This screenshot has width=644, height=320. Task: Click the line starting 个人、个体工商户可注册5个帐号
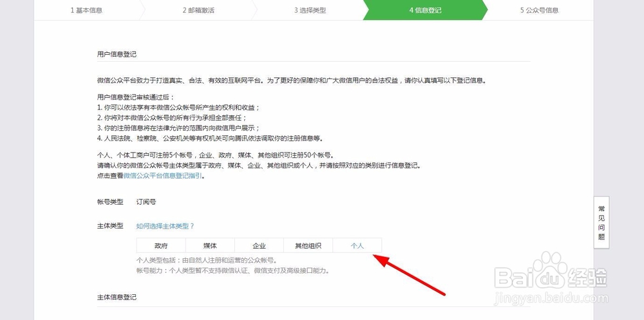pyautogui.click(x=215, y=155)
